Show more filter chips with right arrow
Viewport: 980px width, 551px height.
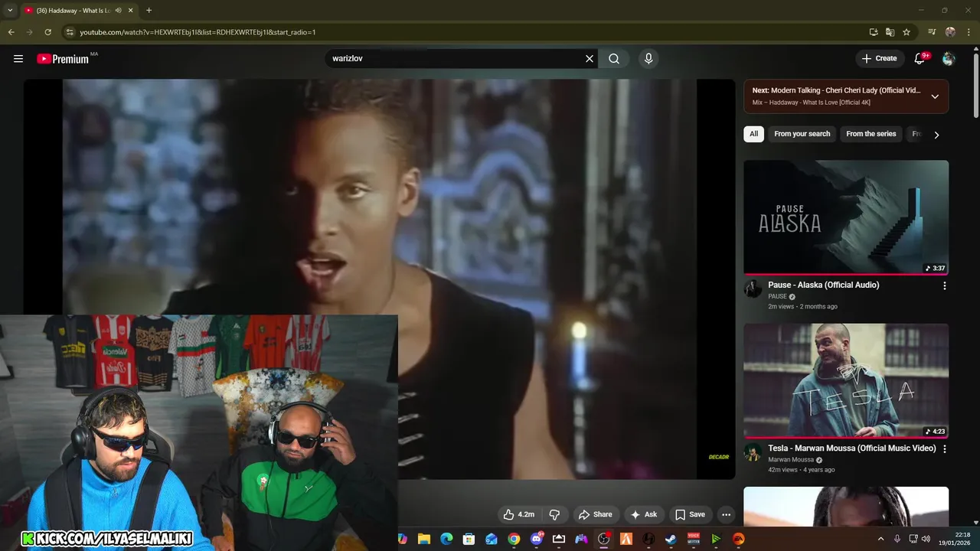click(x=936, y=135)
